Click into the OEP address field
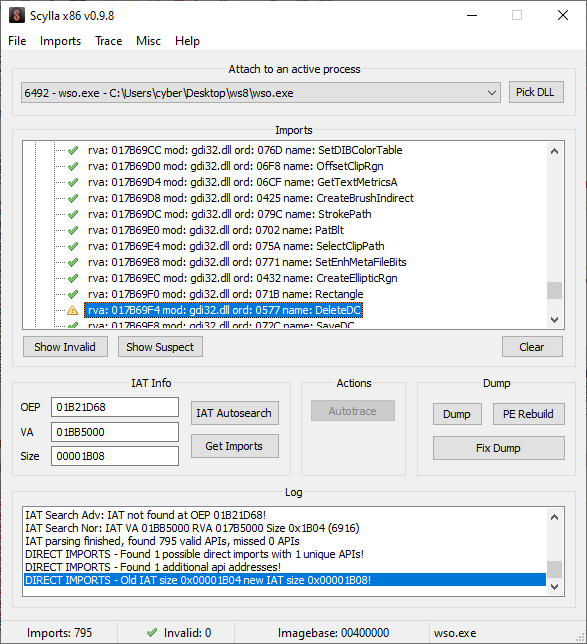Image resolution: width=587 pixels, height=644 pixels. click(115, 407)
